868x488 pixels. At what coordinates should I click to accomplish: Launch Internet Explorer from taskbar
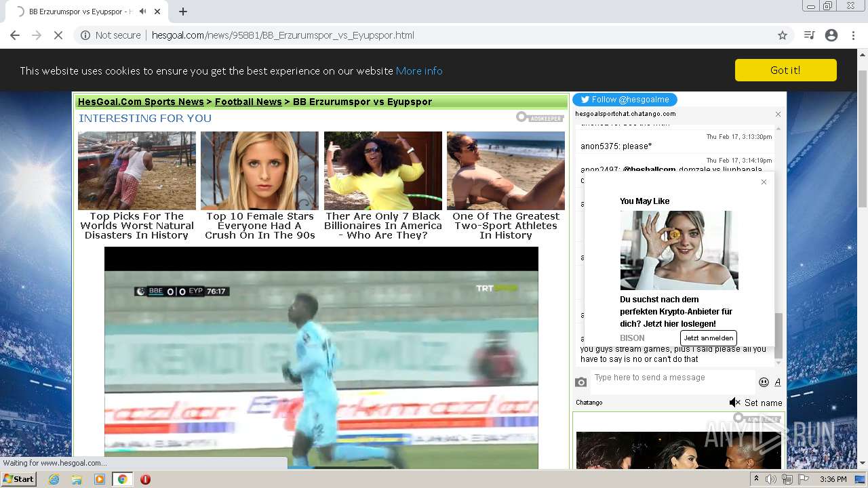tap(54, 479)
